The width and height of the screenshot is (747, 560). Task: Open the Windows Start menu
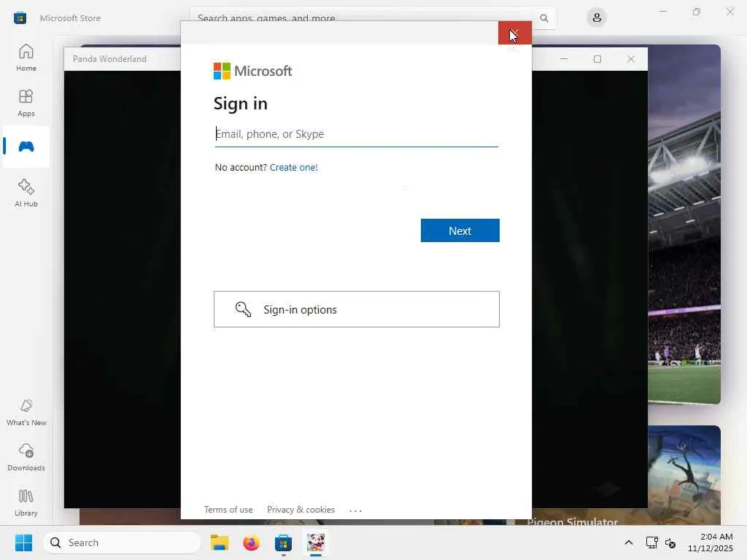pyautogui.click(x=23, y=542)
